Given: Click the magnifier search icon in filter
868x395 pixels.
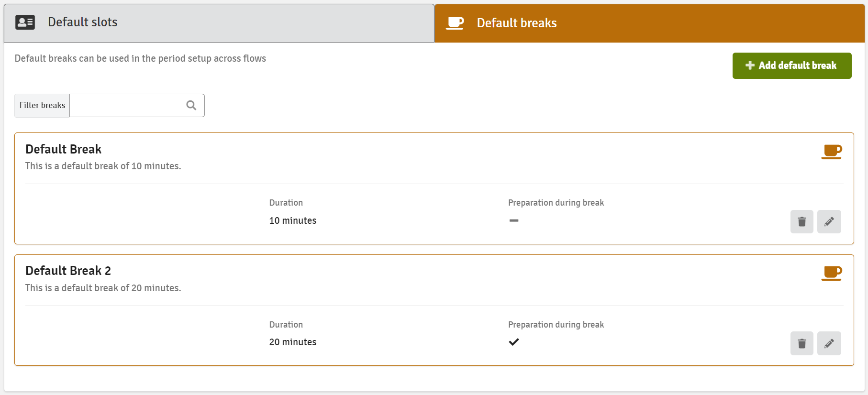Looking at the screenshot, I should [x=191, y=105].
